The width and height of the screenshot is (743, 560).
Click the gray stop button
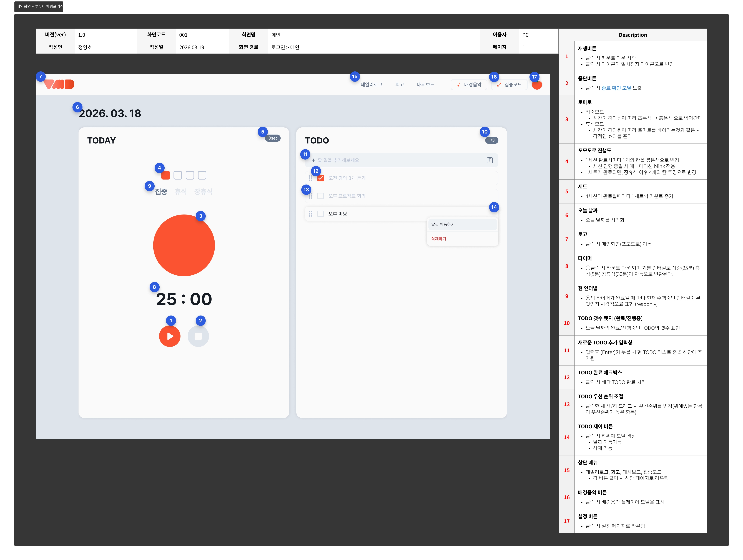click(x=198, y=336)
